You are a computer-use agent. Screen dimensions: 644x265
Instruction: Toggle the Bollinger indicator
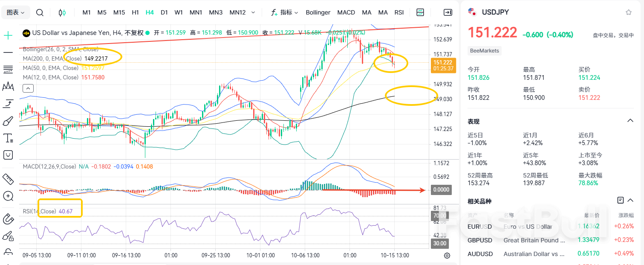click(318, 12)
